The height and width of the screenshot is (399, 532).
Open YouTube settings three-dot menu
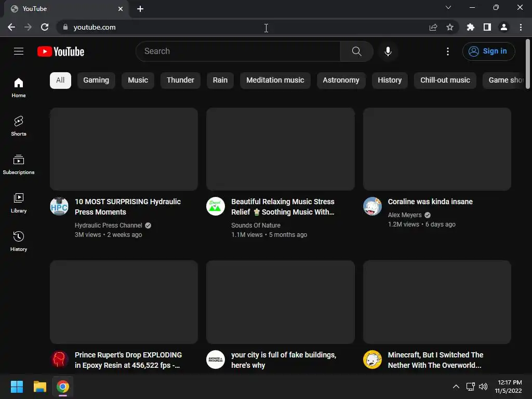click(448, 51)
